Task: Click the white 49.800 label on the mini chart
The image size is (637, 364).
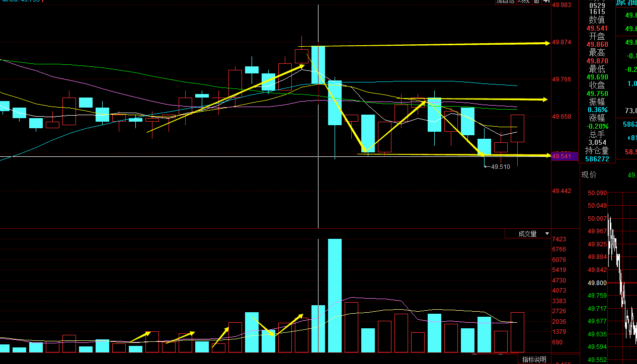Action: point(597,283)
